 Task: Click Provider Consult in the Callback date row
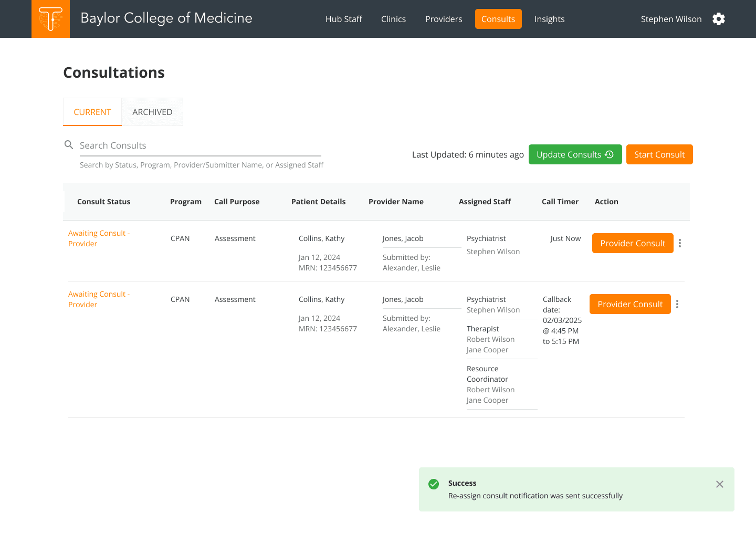click(630, 304)
